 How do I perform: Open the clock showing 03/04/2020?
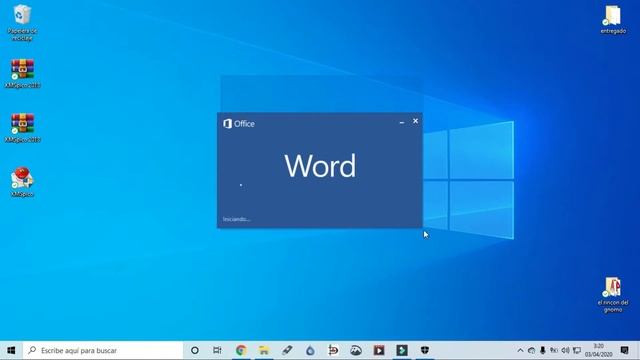(x=598, y=350)
